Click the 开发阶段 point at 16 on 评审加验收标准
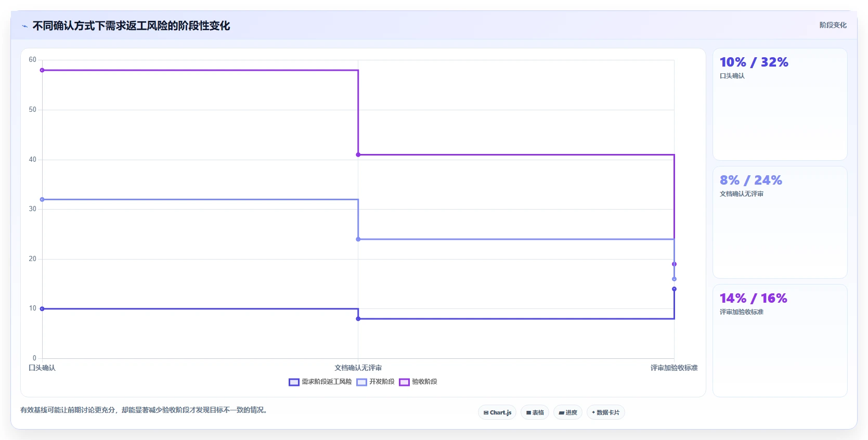 (x=674, y=279)
